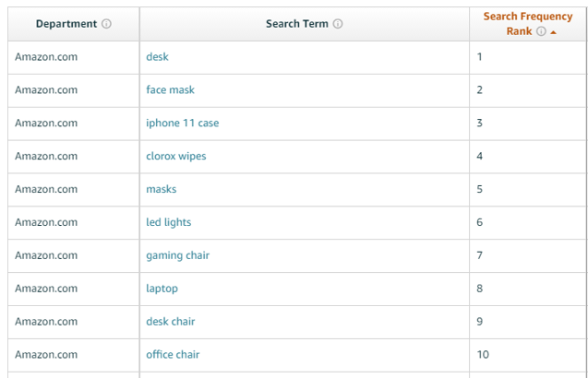Open the gaming chair link
Viewport: 588px width, 378px height.
pos(178,255)
